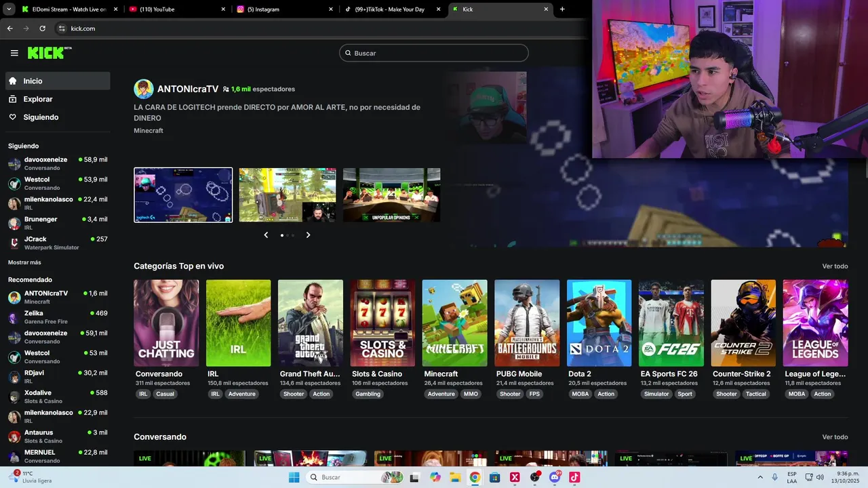This screenshot has height=488, width=868.
Task: Show hidden system tray icons
Action: tap(760, 477)
